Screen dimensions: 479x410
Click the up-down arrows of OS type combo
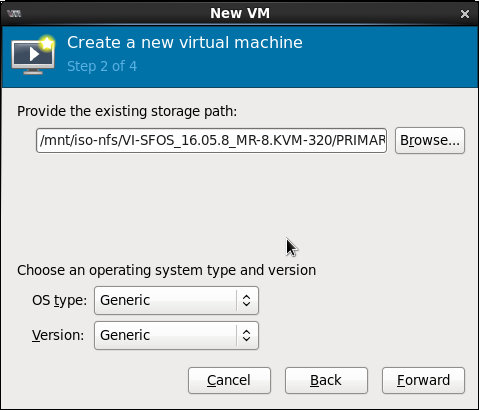pos(246,300)
